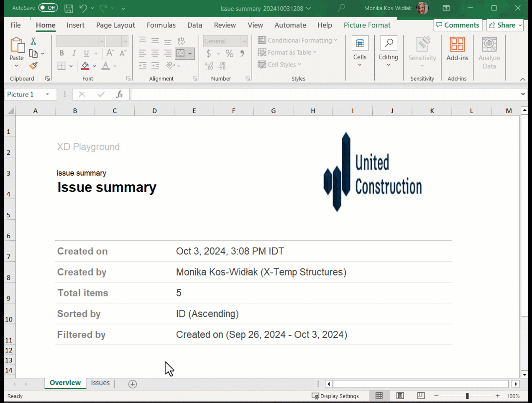Click the Increase Decimal icon
Image resolution: width=532 pixels, height=403 pixels.
209,66
